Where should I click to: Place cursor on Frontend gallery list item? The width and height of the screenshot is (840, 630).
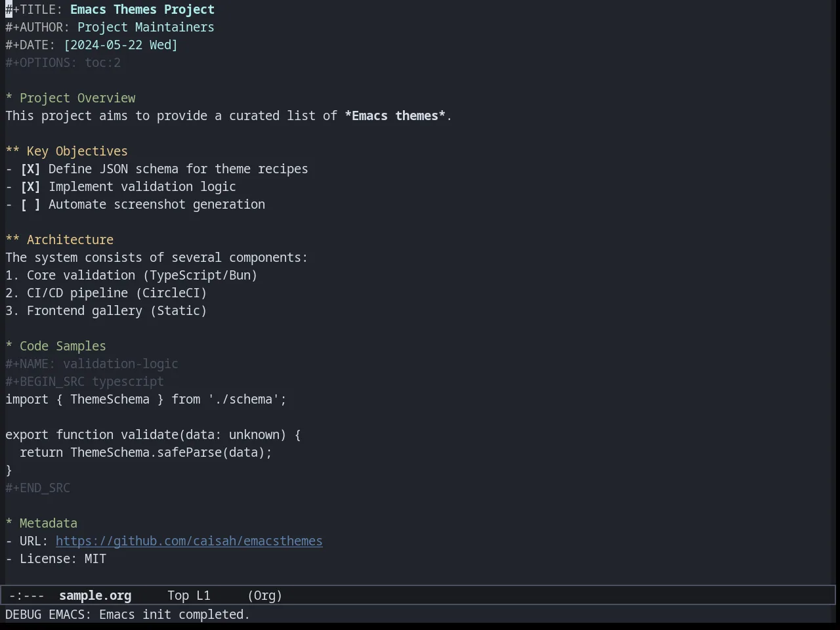(106, 311)
